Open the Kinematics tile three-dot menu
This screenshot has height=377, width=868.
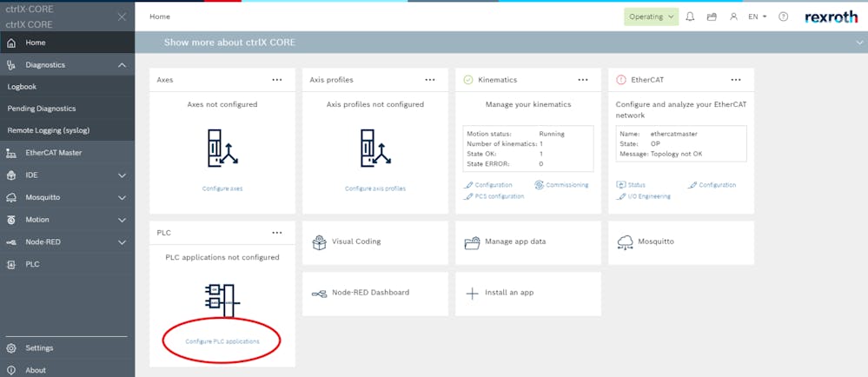coord(583,80)
